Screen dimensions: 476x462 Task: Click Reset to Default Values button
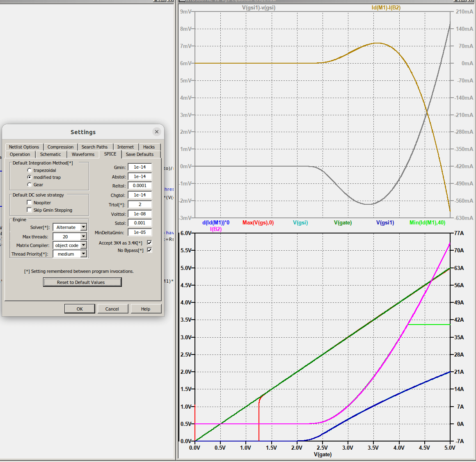82,282
